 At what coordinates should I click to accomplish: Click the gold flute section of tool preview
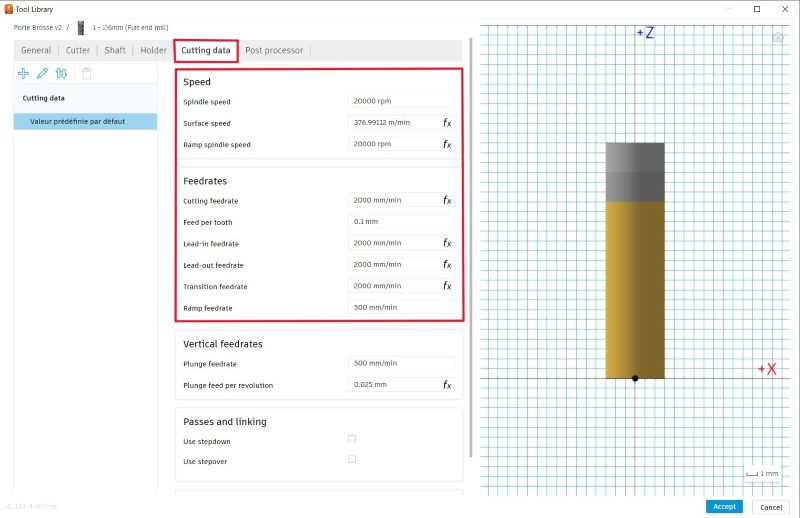[x=635, y=290]
